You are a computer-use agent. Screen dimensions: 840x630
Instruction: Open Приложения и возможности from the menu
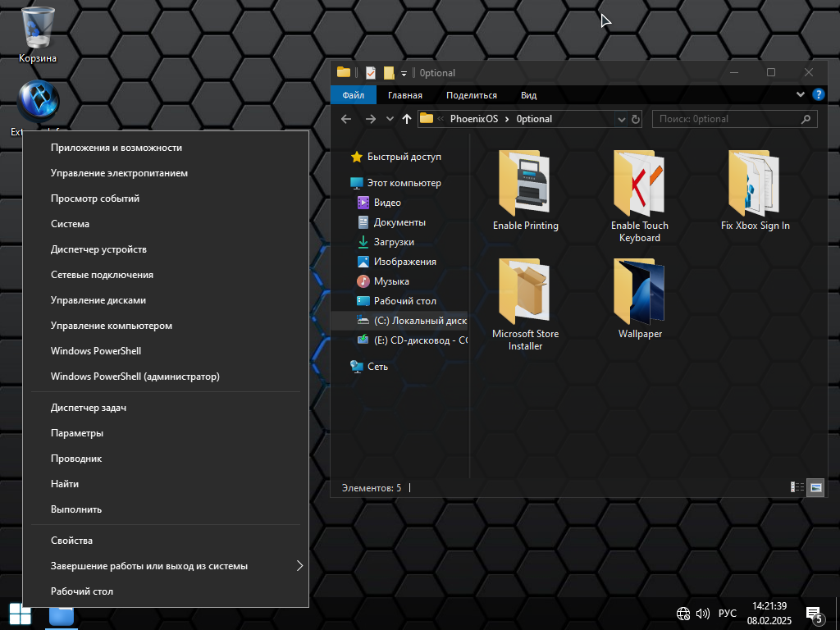pyautogui.click(x=166, y=148)
